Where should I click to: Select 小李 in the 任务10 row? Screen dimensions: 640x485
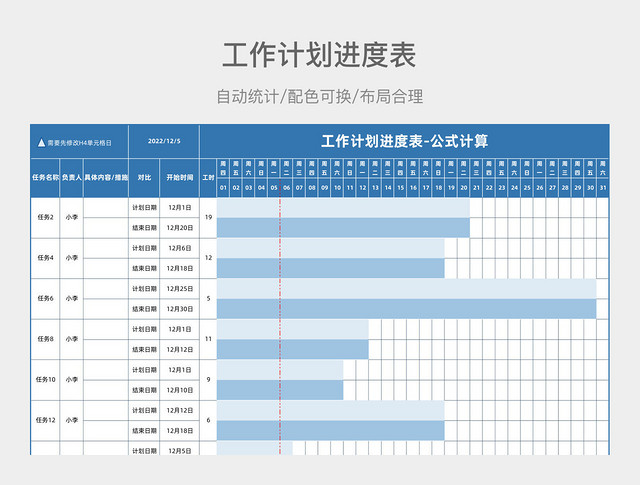coord(71,380)
